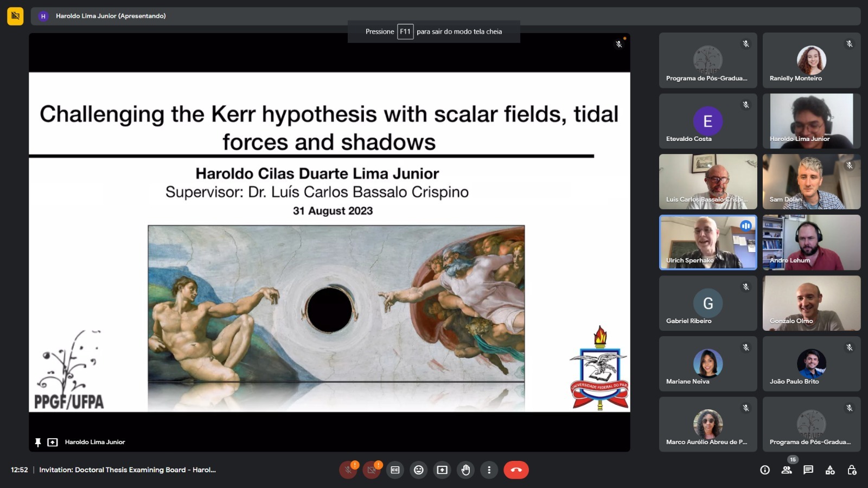Image resolution: width=868 pixels, height=488 pixels.
Task: Open chat with everyone icon
Action: pyautogui.click(x=808, y=470)
